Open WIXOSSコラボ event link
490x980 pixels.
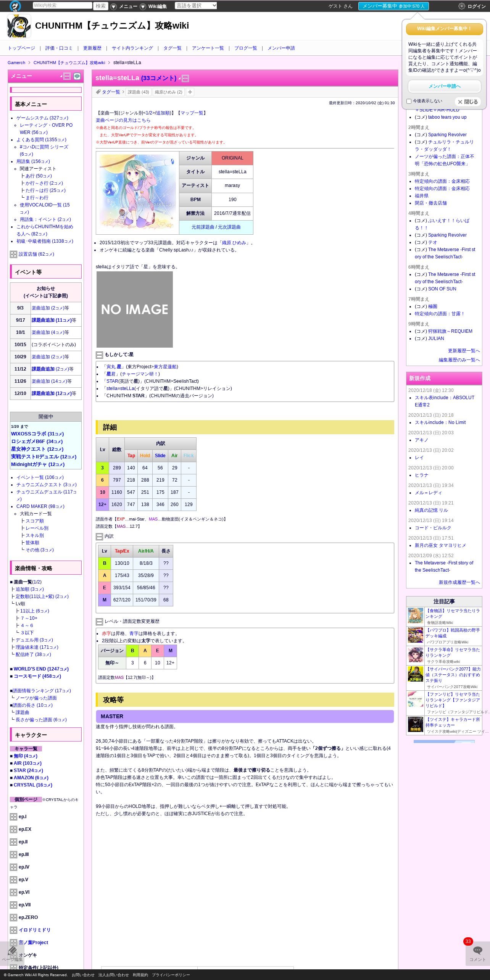coord(37,434)
